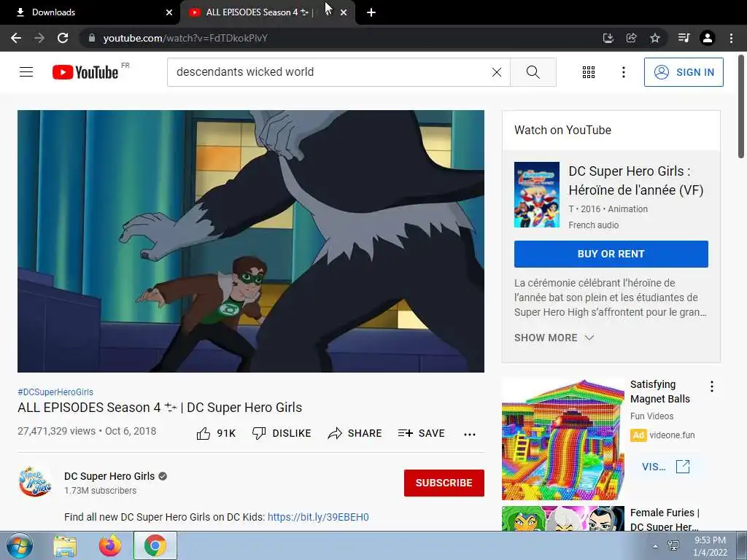Click the address bar URL
Viewport: 747px width, 560px height.
tap(185, 38)
